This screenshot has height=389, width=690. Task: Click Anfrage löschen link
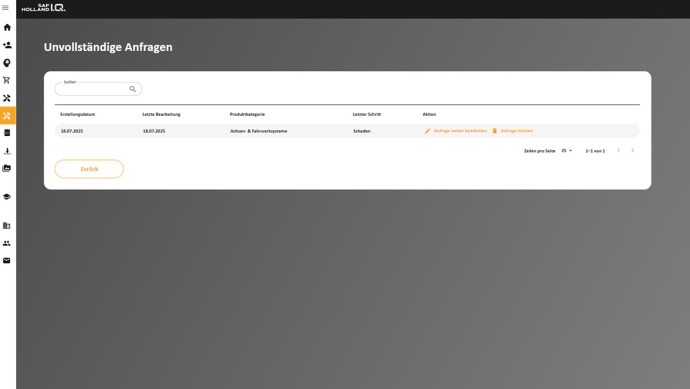(x=517, y=131)
